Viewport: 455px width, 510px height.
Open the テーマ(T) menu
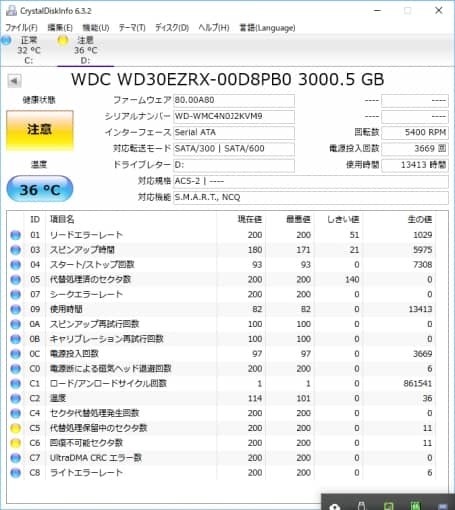132,28
